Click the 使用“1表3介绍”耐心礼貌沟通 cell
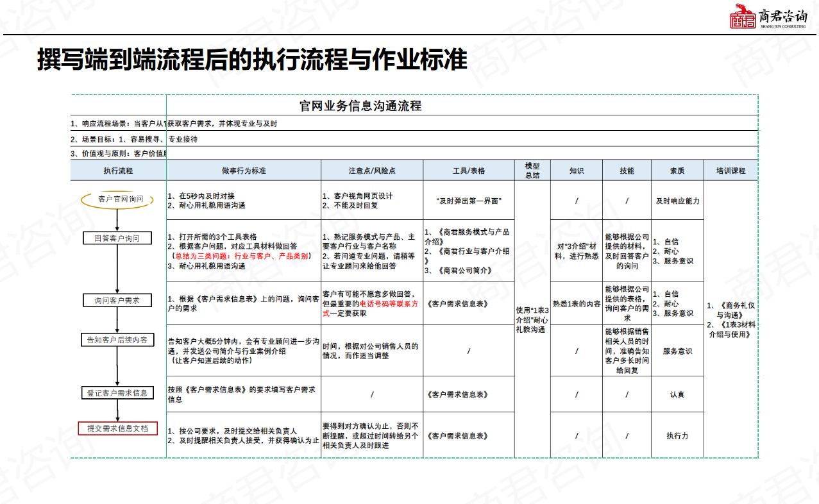 [x=532, y=319]
